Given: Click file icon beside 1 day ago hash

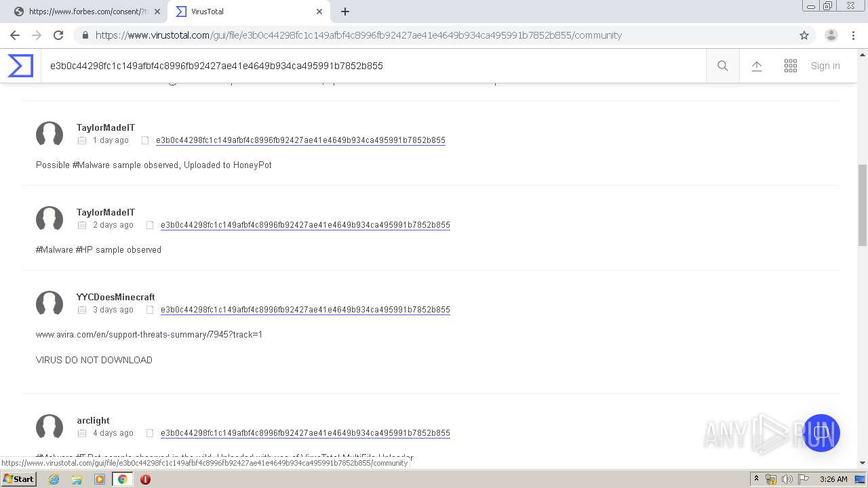Looking at the screenshot, I should 144,140.
